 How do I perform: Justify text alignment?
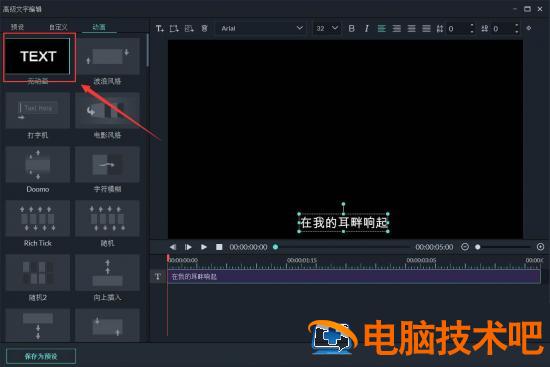pyautogui.click(x=426, y=28)
